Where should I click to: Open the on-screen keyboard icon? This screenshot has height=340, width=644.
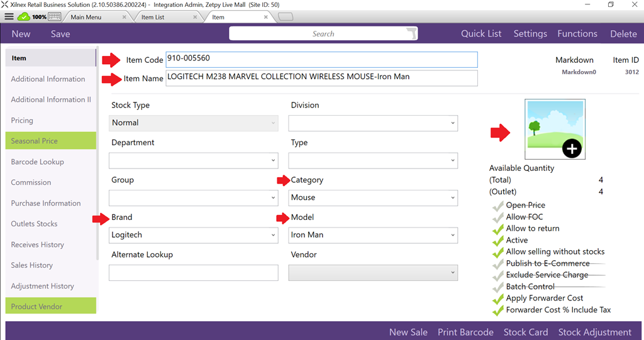(54, 17)
